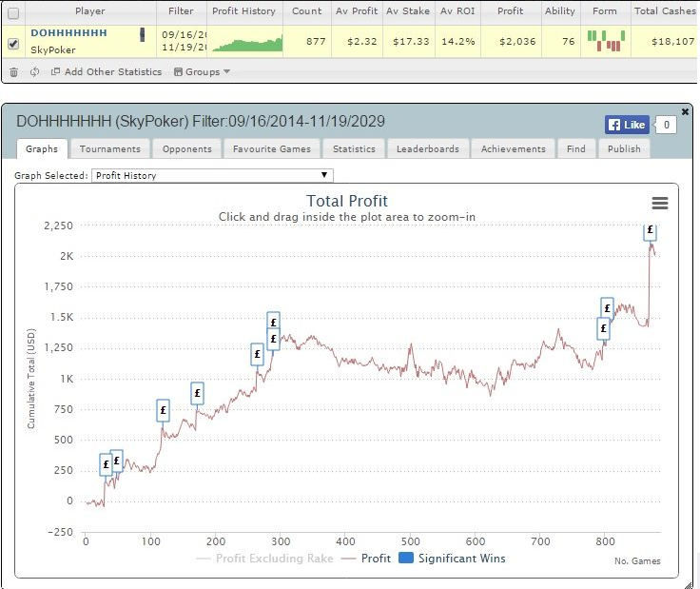700x589 pixels.
Task: Sort by the Total Cashes column header
Action: 664,11
